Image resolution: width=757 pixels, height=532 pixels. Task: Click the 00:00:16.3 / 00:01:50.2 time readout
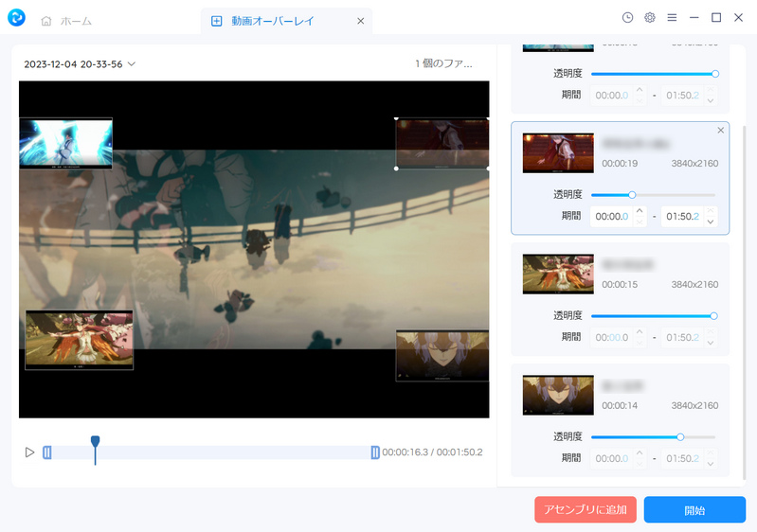[432, 452]
